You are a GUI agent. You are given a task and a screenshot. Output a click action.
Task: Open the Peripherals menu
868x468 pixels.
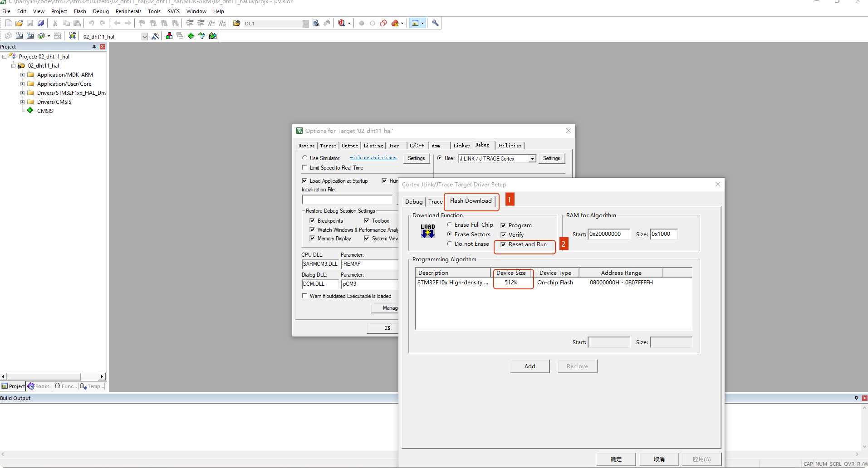pyautogui.click(x=128, y=11)
